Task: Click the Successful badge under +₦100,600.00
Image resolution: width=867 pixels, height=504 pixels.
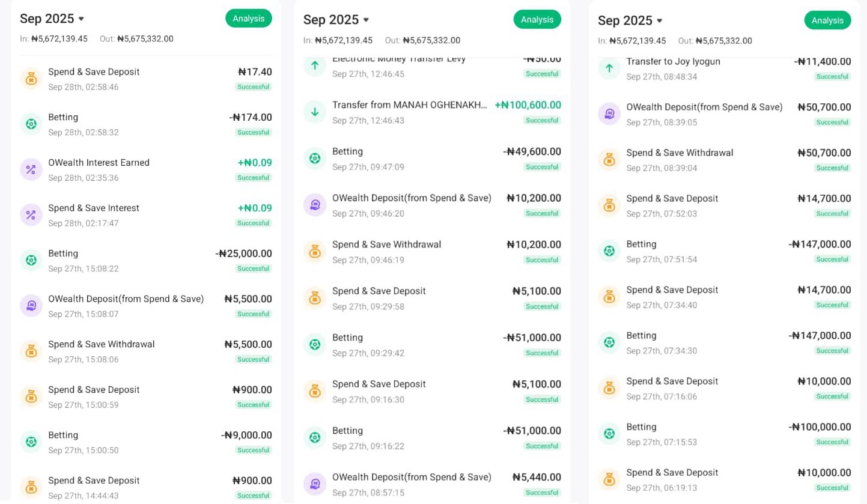Action: [541, 121]
